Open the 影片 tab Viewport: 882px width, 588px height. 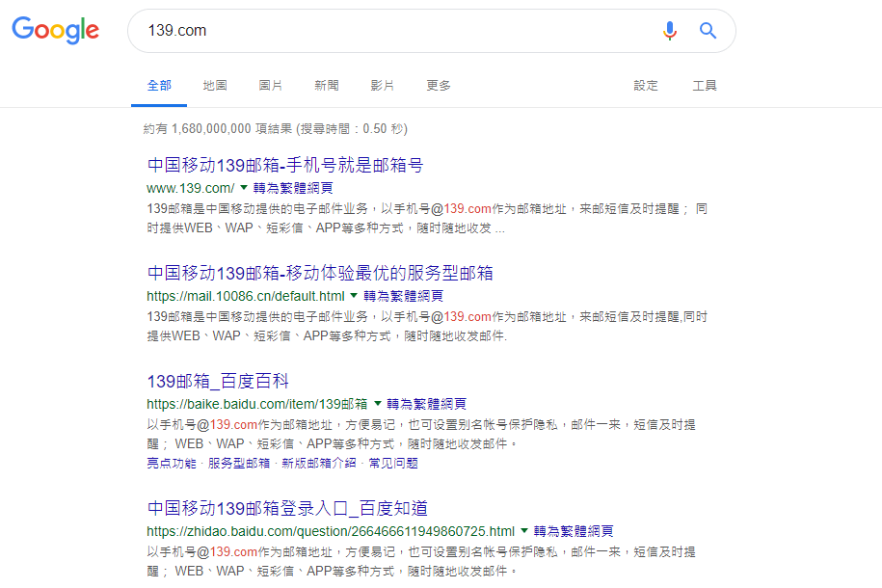coord(382,86)
